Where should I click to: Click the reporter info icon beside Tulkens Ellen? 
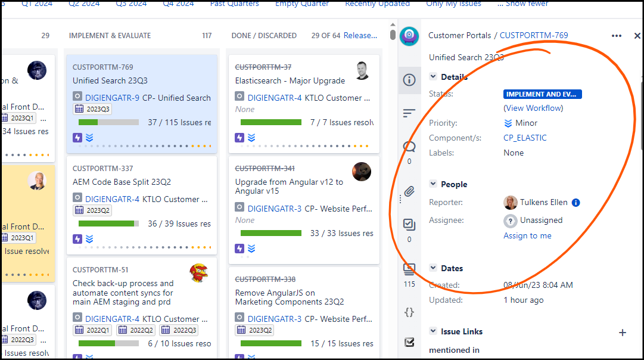point(576,203)
